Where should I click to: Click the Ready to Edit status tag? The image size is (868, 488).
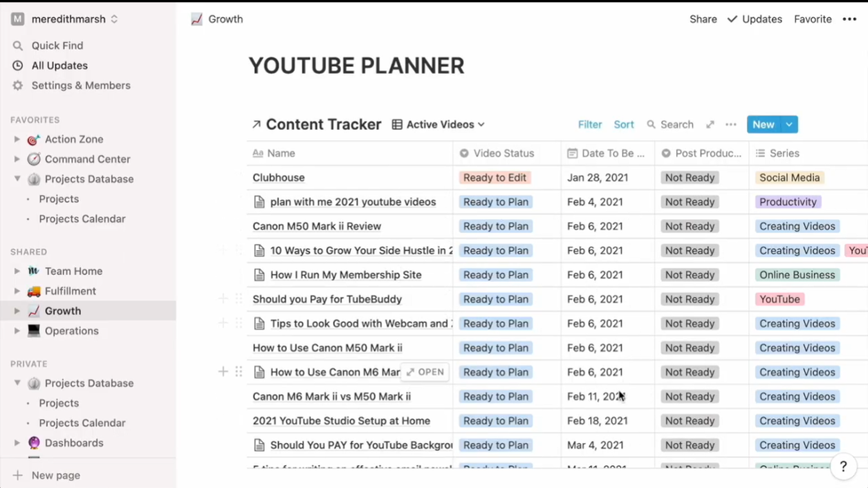point(495,178)
